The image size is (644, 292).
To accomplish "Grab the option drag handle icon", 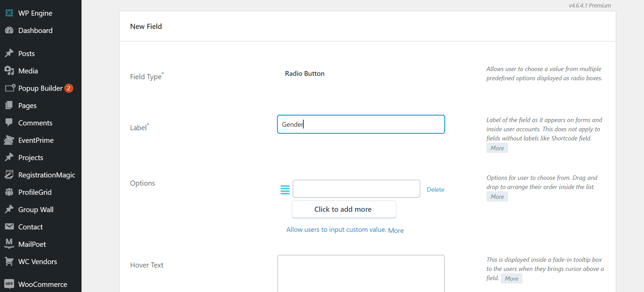I will [x=285, y=190].
